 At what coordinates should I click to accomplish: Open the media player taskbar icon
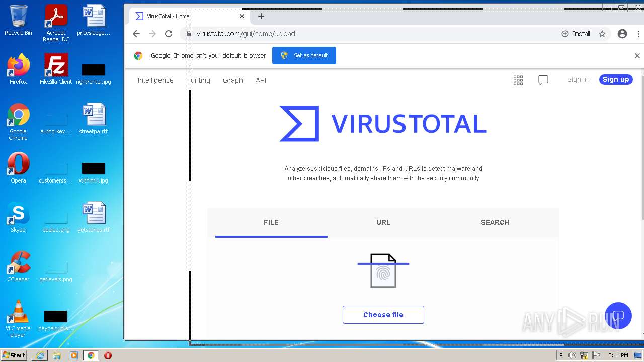(74, 355)
